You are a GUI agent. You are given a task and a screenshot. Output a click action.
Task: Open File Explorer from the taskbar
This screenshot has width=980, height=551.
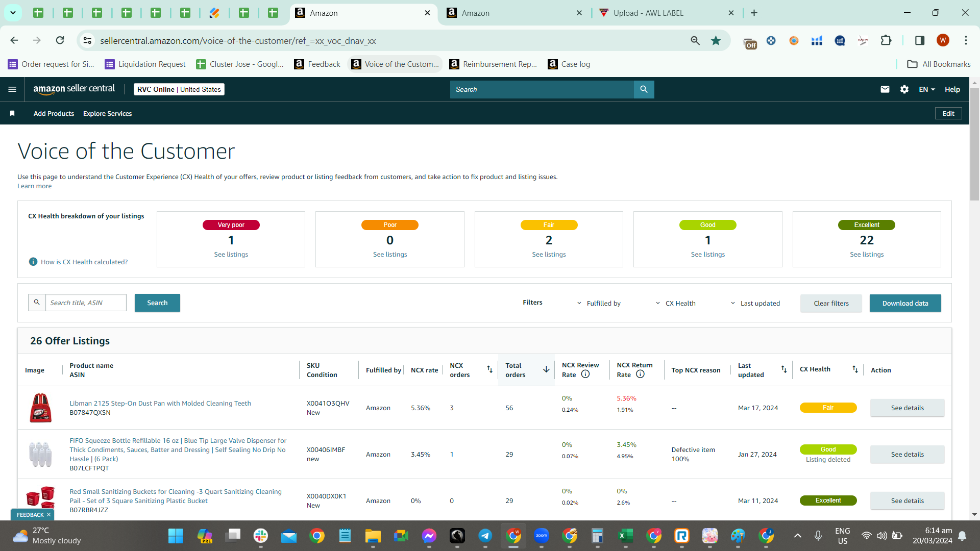[x=373, y=536]
